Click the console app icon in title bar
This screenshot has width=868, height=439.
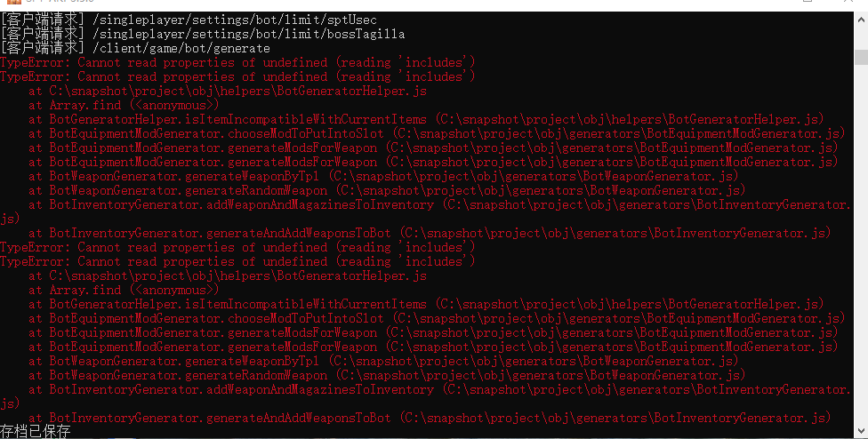(14, 2)
